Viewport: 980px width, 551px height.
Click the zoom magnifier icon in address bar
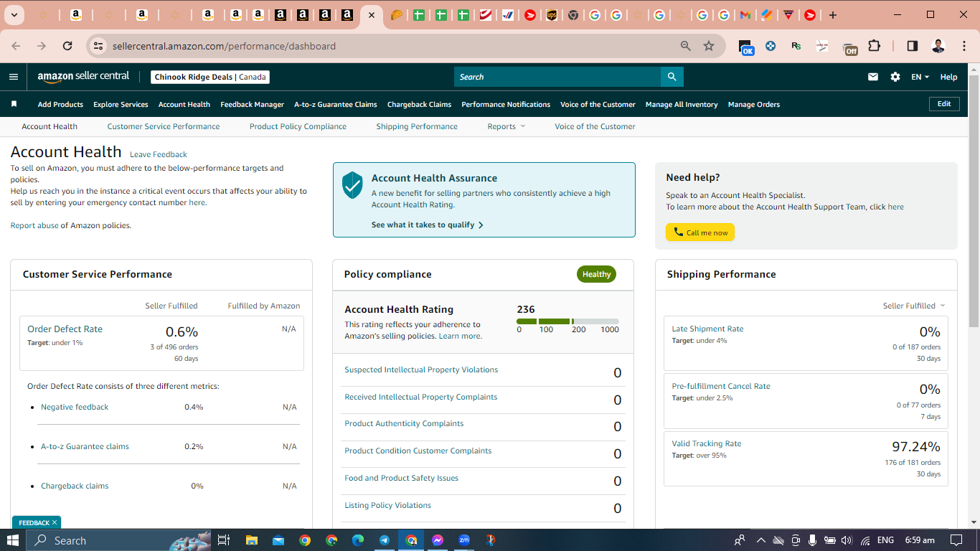point(686,46)
